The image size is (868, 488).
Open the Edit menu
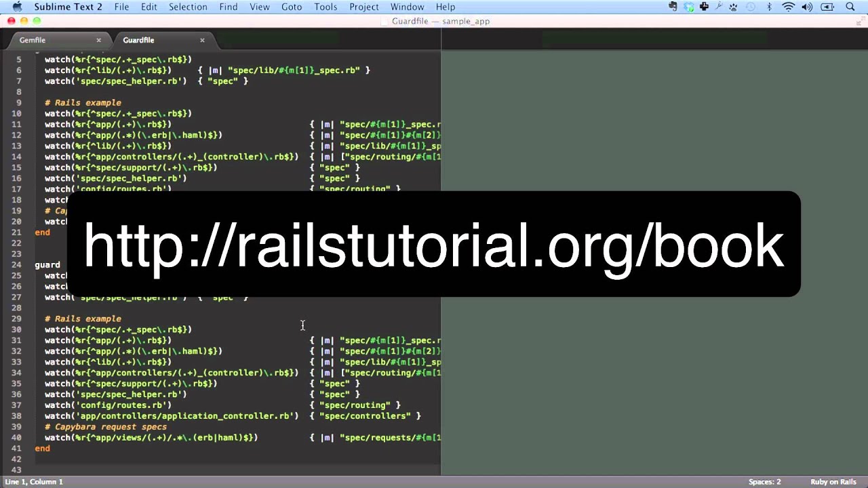(149, 7)
